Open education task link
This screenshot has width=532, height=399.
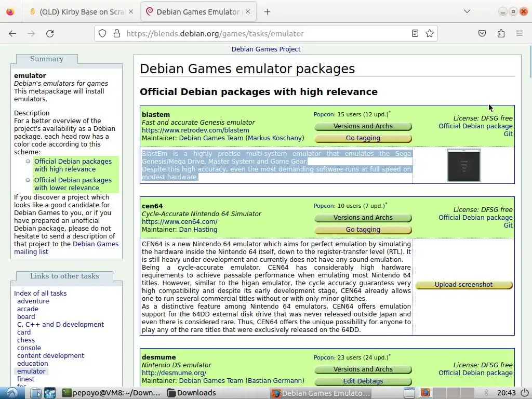[x=33, y=364]
